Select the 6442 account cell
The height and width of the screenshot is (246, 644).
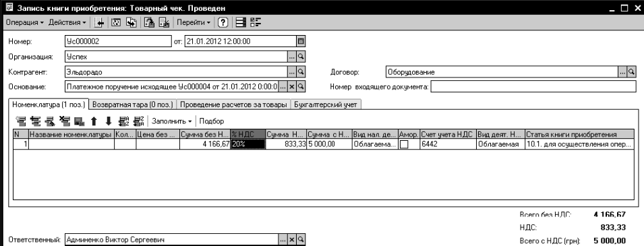[x=448, y=144]
